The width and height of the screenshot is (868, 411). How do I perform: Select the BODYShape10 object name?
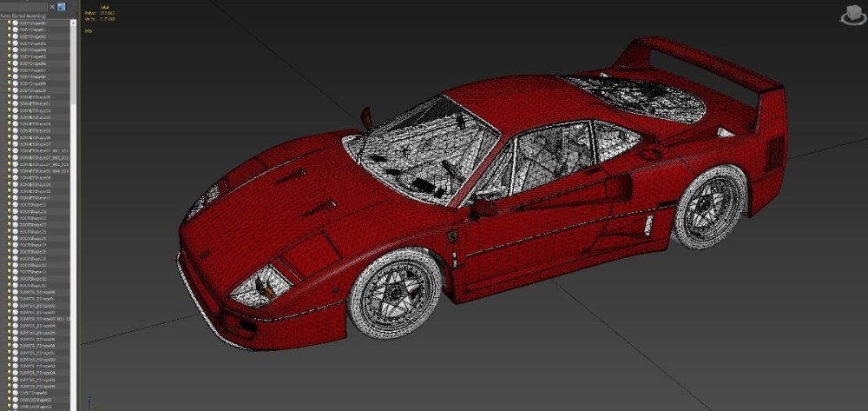pos(33,90)
